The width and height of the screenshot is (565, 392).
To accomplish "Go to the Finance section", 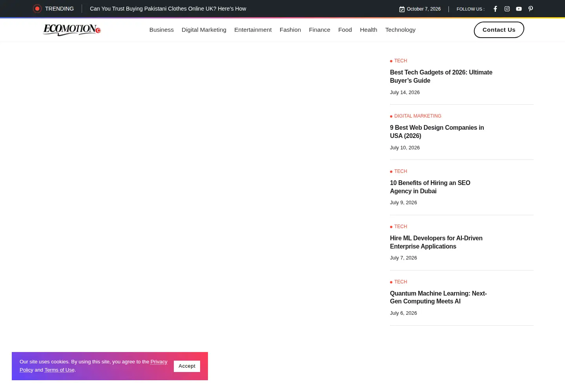I will (319, 30).
